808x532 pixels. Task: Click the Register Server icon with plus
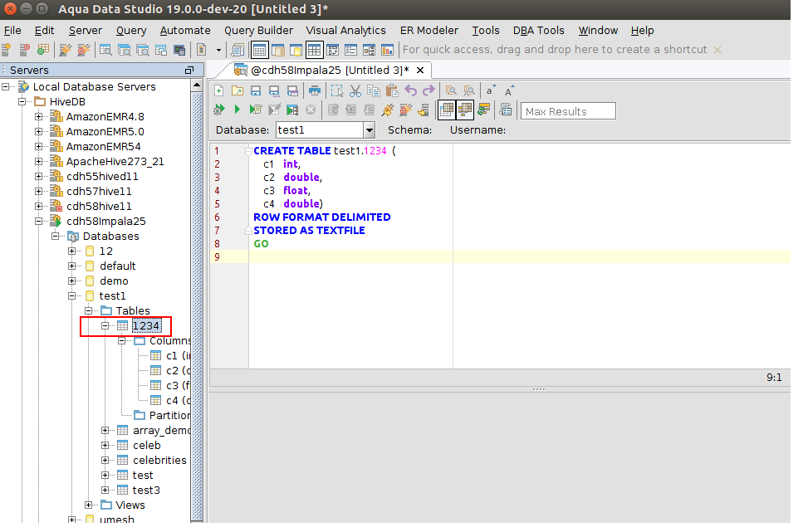pyautogui.click(x=7, y=50)
